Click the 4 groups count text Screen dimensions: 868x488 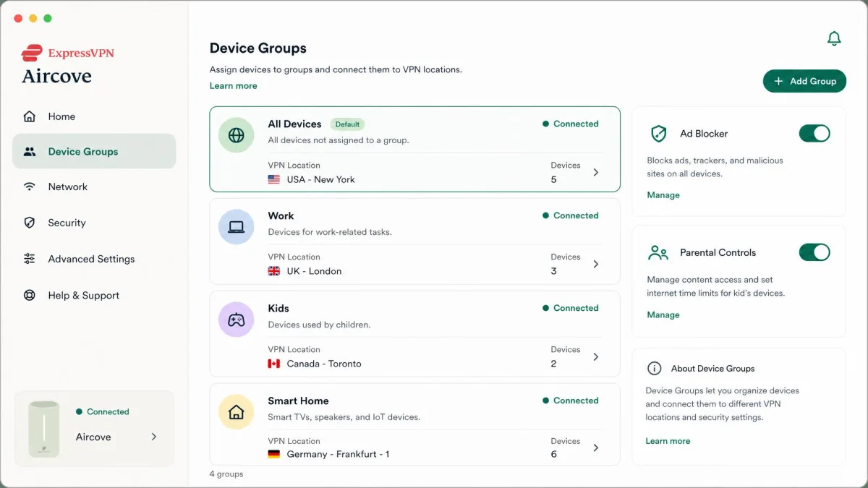click(226, 474)
